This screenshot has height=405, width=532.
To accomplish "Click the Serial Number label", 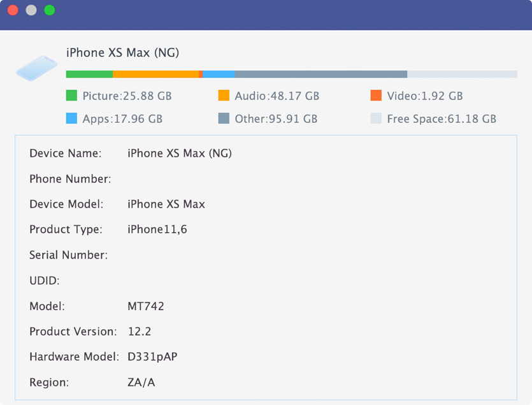I will point(68,255).
